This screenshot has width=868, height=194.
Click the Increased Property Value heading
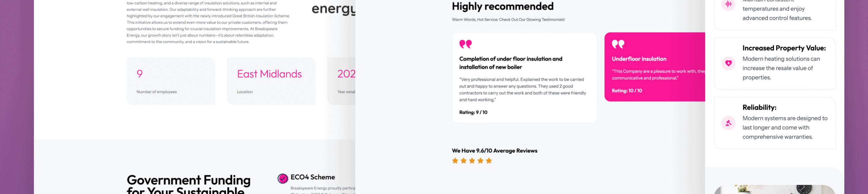[784, 48]
